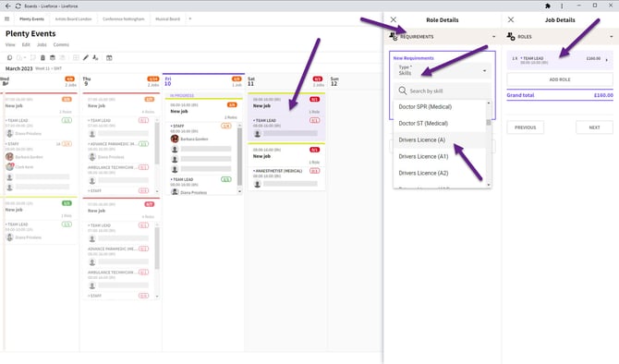Click the pencil edit icon in toolbar
This screenshot has width=619, height=364.
click(x=86, y=57)
